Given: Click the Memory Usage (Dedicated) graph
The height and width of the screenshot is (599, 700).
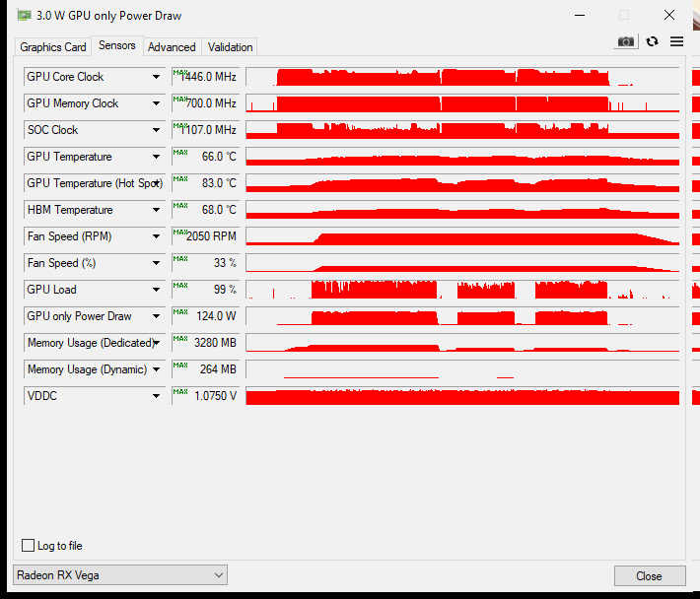Looking at the screenshot, I should click(462, 343).
